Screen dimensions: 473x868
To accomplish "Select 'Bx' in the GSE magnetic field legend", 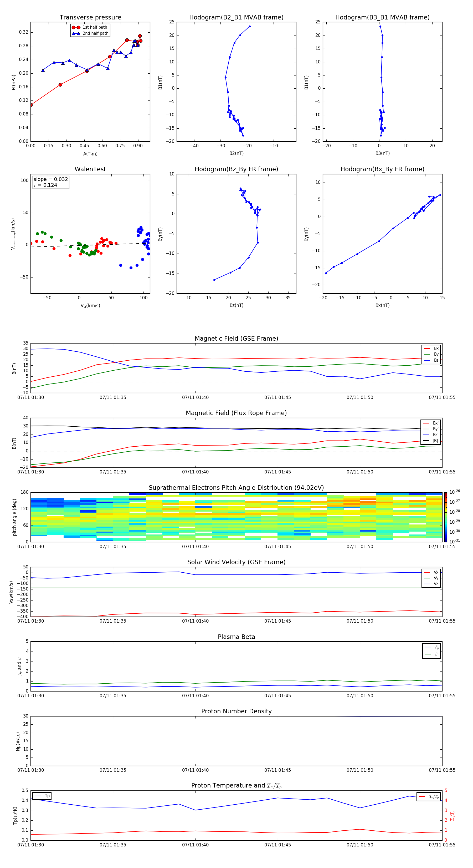I will (x=431, y=349).
